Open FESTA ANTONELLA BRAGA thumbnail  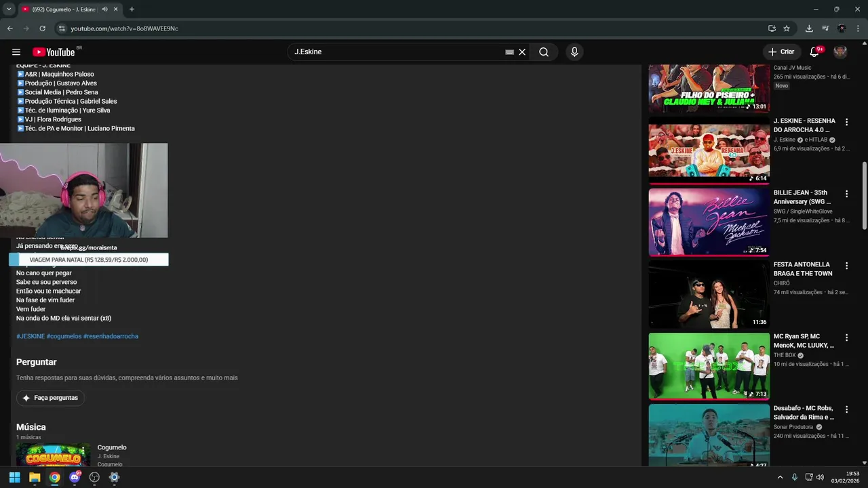coord(709,294)
